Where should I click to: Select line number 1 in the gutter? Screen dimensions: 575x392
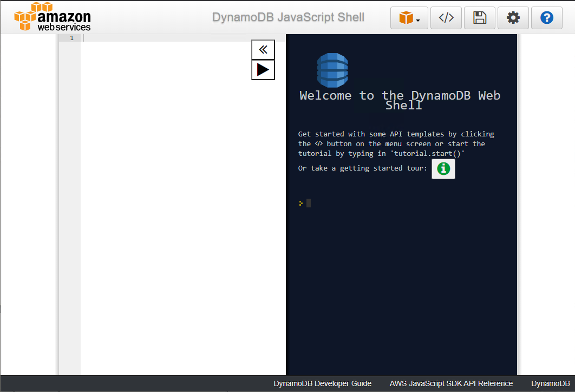tap(71, 37)
